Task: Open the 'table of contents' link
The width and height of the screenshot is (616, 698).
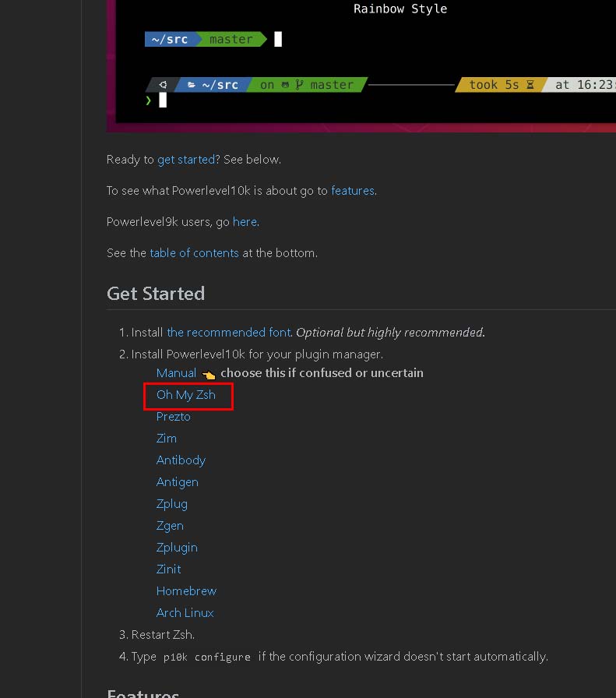Action: (x=194, y=253)
